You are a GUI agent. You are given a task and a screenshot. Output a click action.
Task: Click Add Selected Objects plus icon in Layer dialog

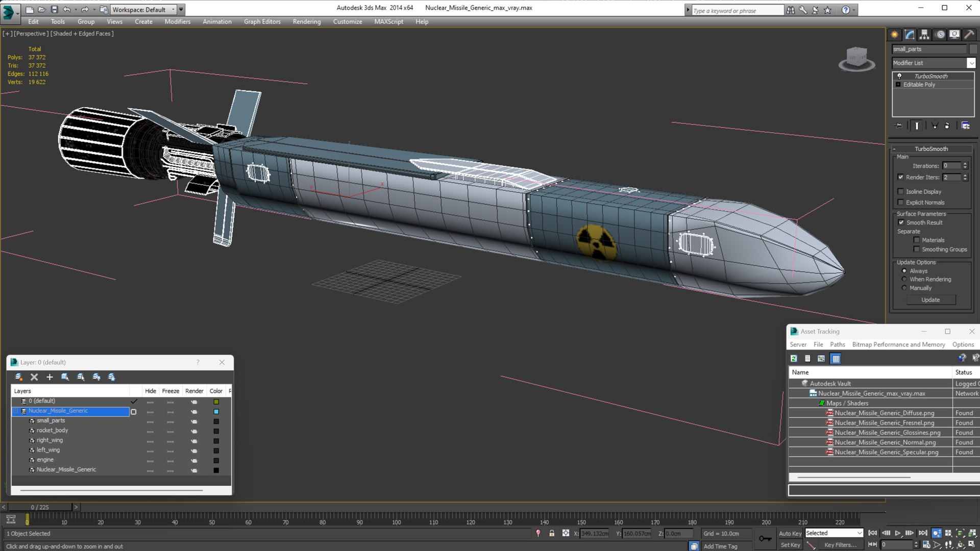click(50, 377)
